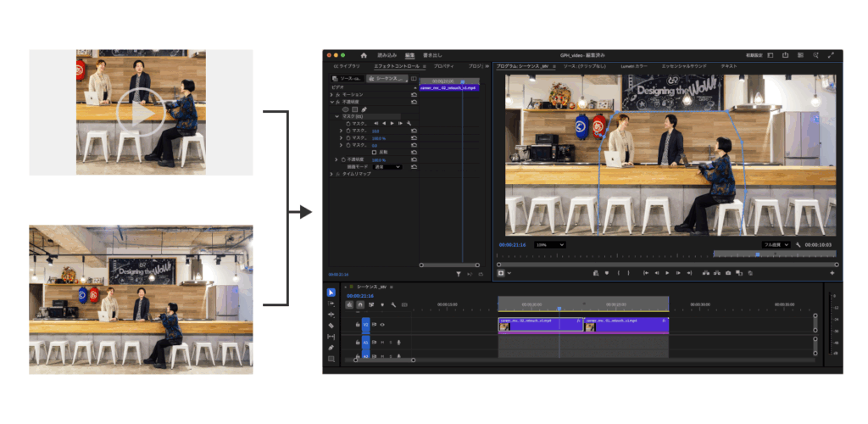Click the Export Frame camera icon

click(x=728, y=273)
